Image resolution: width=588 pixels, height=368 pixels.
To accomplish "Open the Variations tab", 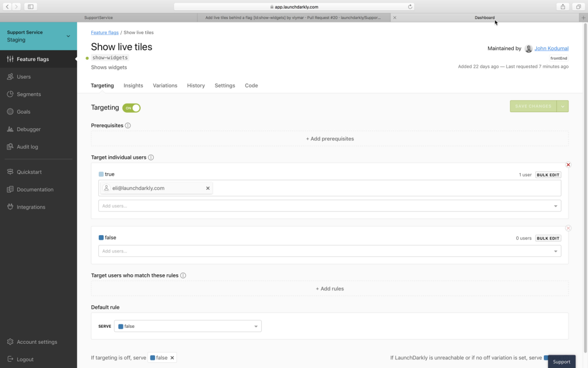I will click(x=165, y=85).
